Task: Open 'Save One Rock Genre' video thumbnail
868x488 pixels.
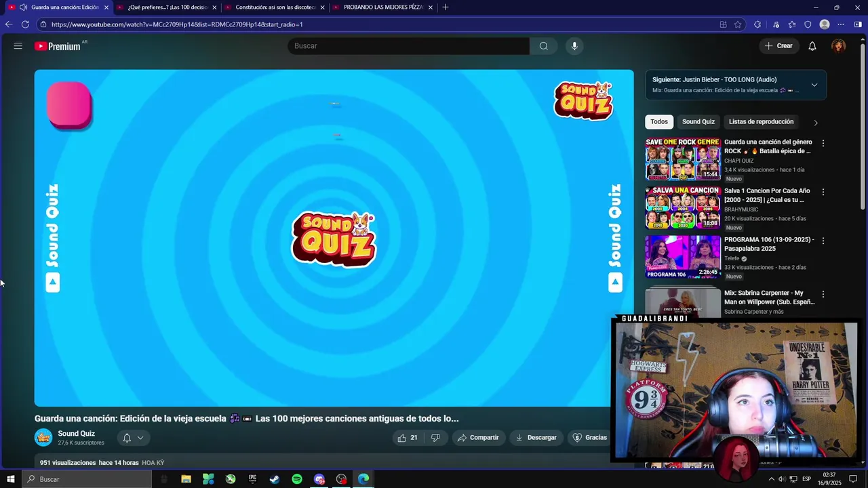Action: click(682, 159)
